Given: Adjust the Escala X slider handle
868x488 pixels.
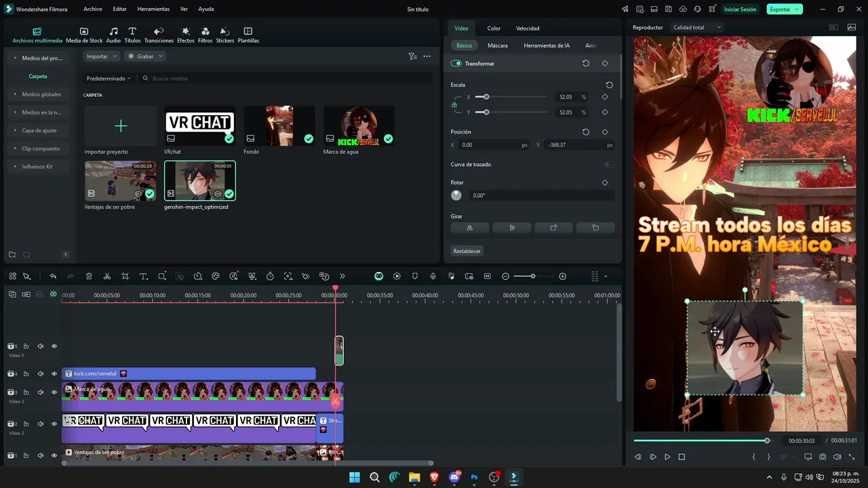Looking at the screenshot, I should (486, 97).
